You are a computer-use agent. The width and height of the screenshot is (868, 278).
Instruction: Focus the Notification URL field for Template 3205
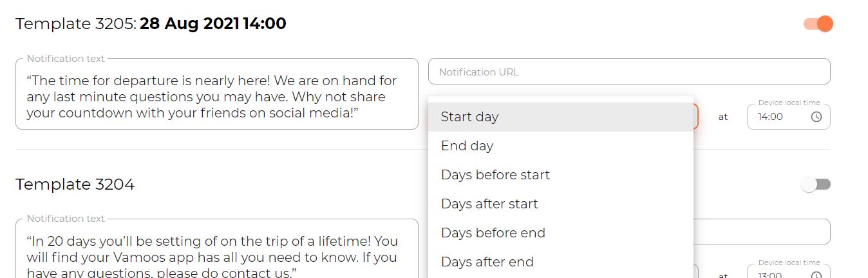pos(629,72)
